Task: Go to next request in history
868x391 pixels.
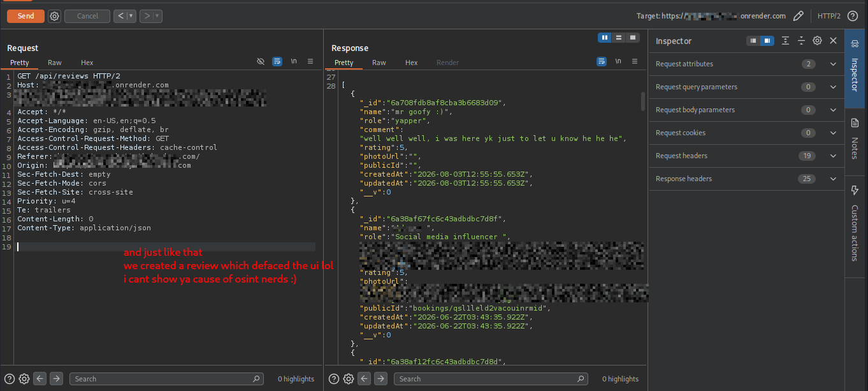Action: (x=146, y=16)
